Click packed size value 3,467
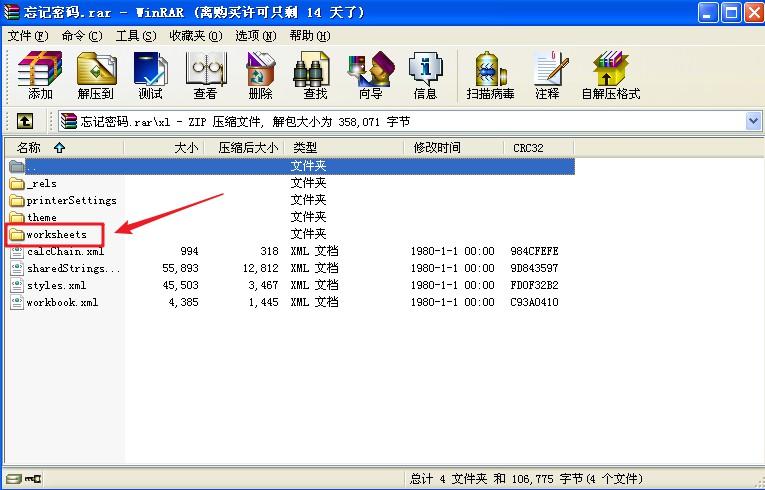The width and height of the screenshot is (765, 490). [263, 286]
